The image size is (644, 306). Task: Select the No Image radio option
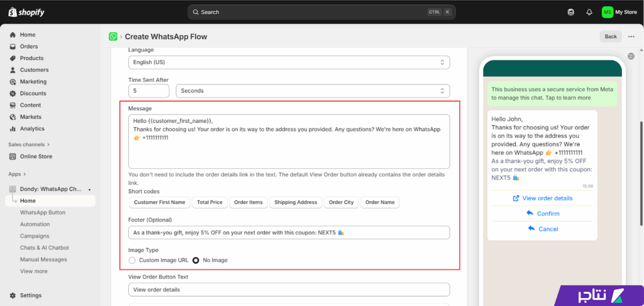point(196,260)
